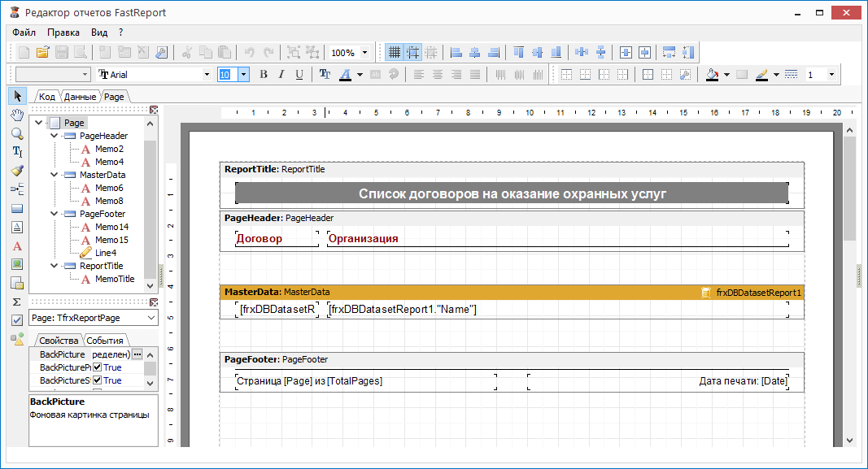Open the frame color dropdown arrow
This screenshot has height=469, width=868.
pos(776,74)
